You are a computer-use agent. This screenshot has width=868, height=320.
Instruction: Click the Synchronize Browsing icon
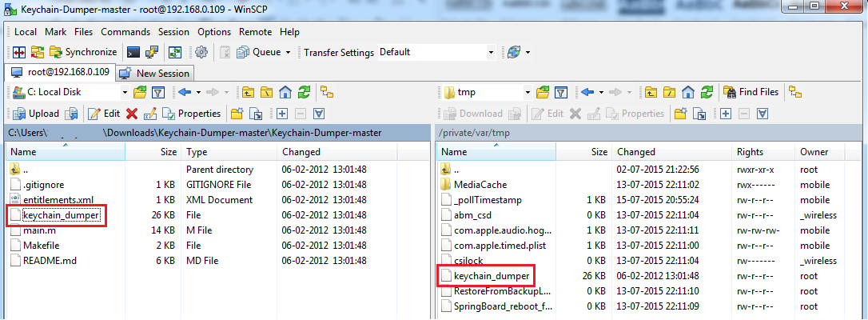pyautogui.click(x=37, y=52)
